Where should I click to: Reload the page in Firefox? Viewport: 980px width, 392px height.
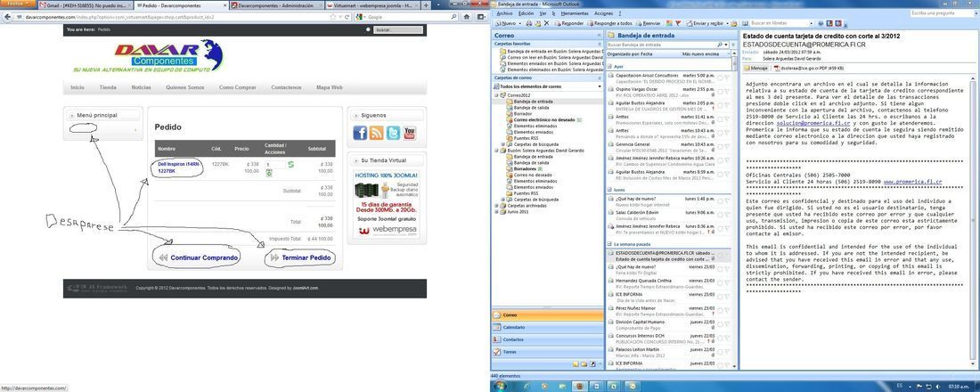point(347,17)
